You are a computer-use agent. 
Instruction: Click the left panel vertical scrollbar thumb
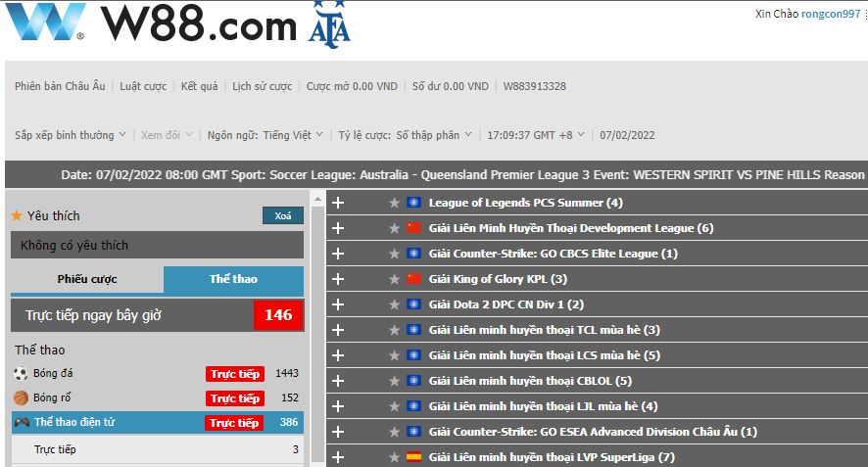point(317,335)
